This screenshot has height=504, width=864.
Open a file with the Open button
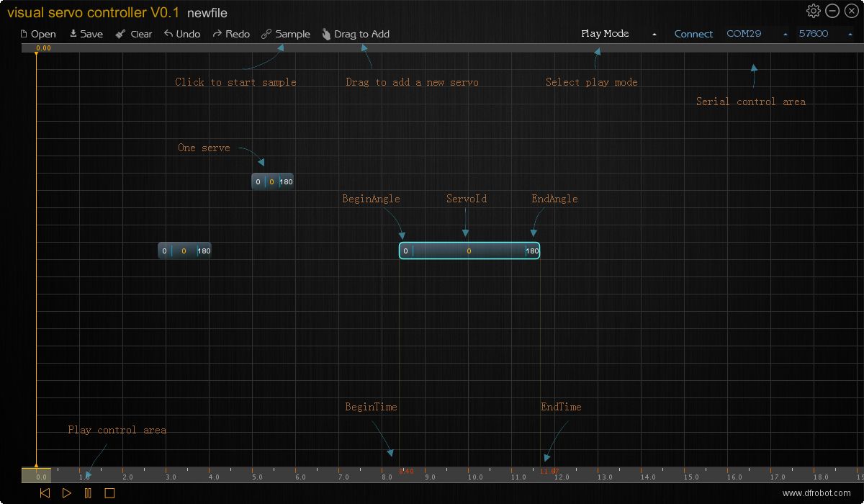click(38, 34)
